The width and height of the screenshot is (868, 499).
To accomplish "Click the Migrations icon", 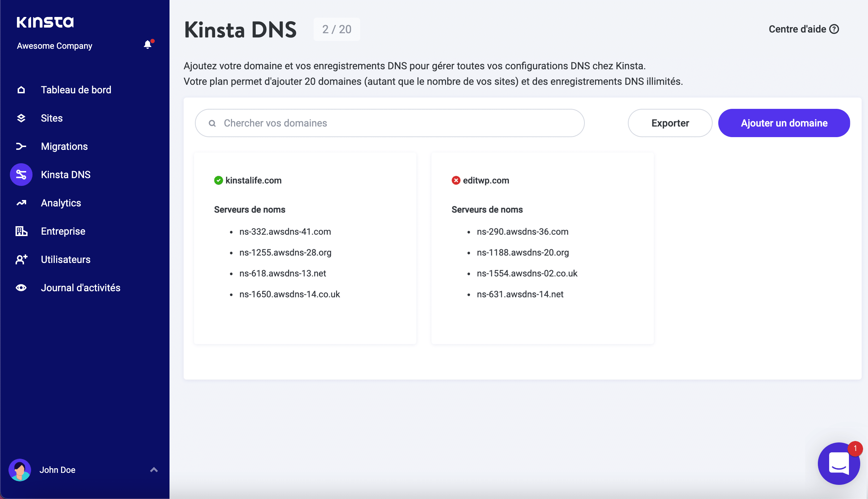I will click(21, 146).
